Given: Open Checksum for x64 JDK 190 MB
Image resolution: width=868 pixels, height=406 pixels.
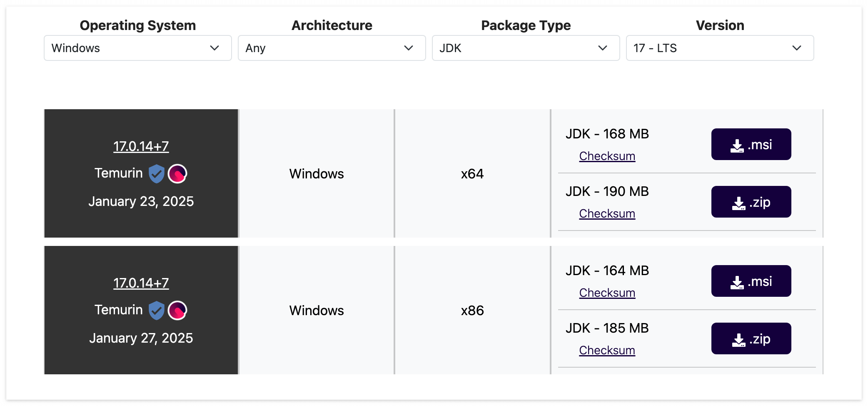Looking at the screenshot, I should click(x=607, y=213).
